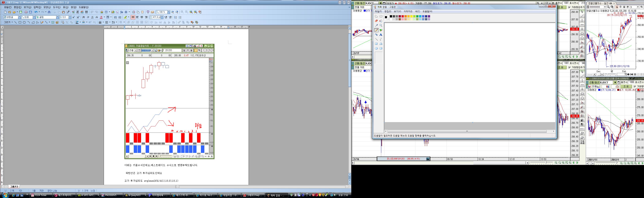Click the Print icon in Hangul toolbar
Image resolution: width=644 pixels, height=198 pixels.
[x=26, y=12]
